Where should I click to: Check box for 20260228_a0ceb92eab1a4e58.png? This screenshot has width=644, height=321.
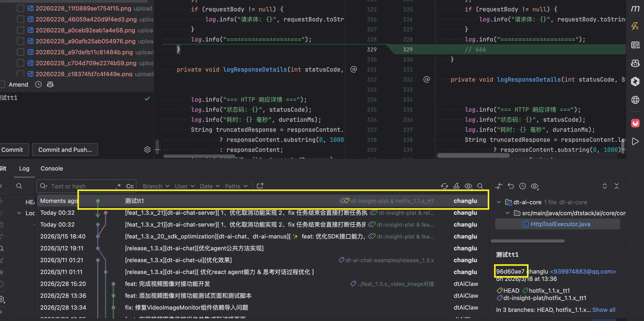point(21,30)
